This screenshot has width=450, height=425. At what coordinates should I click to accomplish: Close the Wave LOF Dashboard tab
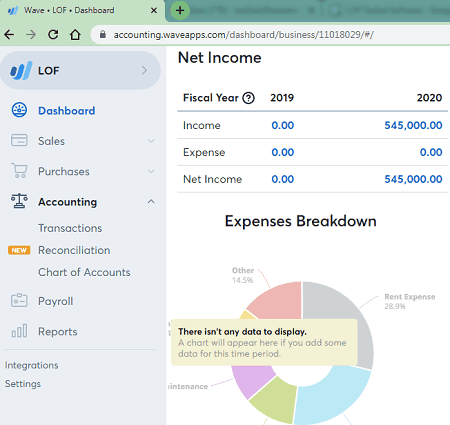tap(154, 10)
